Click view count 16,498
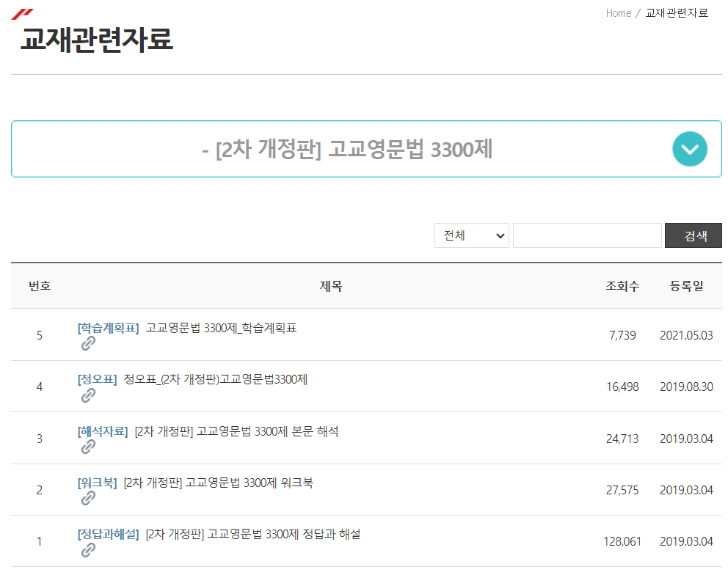The height and width of the screenshot is (586, 728). (622, 387)
